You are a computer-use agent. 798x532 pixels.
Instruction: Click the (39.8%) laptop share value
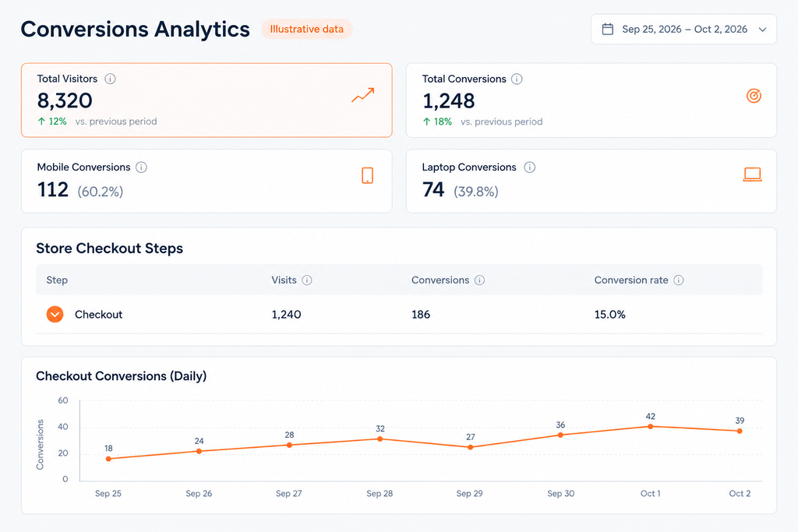point(476,192)
